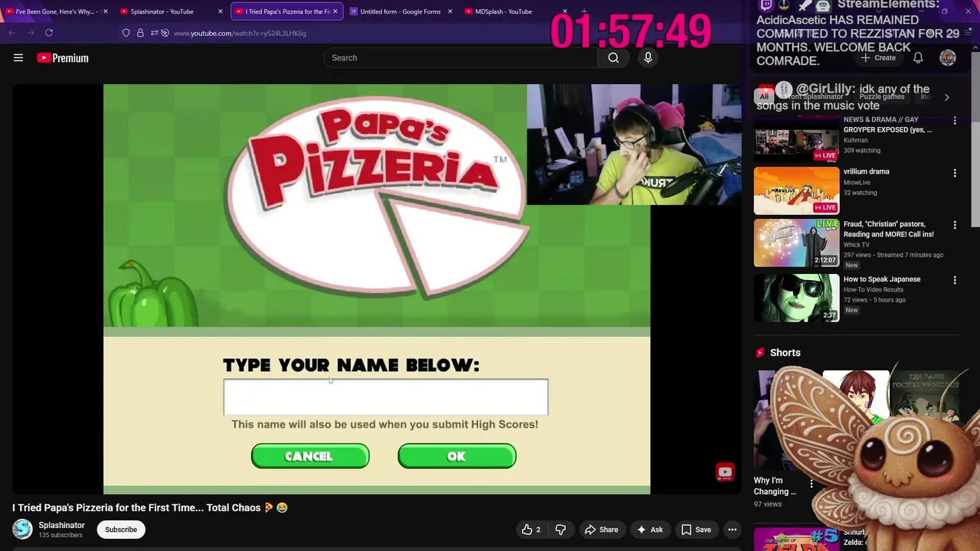Share this video
This screenshot has height=551, width=980.
point(601,530)
